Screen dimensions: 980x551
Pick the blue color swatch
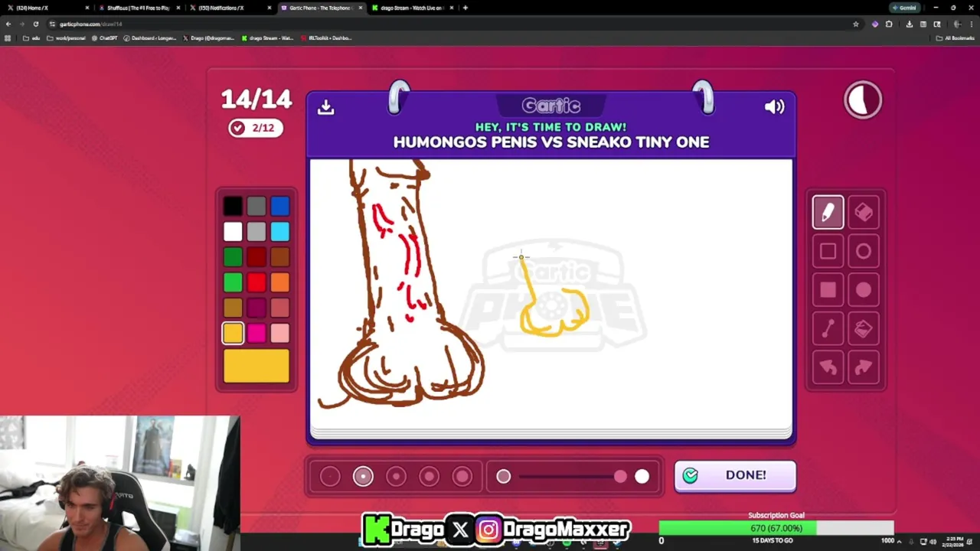[280, 206]
